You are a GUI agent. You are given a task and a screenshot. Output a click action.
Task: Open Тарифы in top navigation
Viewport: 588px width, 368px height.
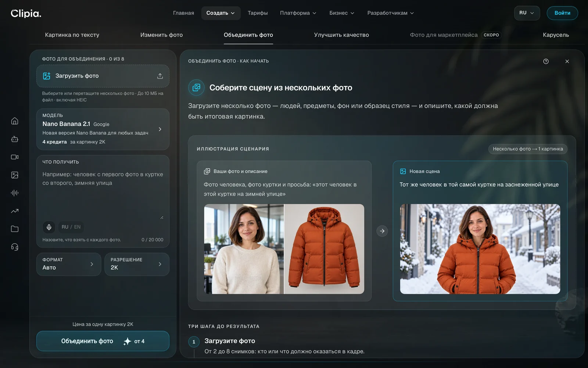258,13
